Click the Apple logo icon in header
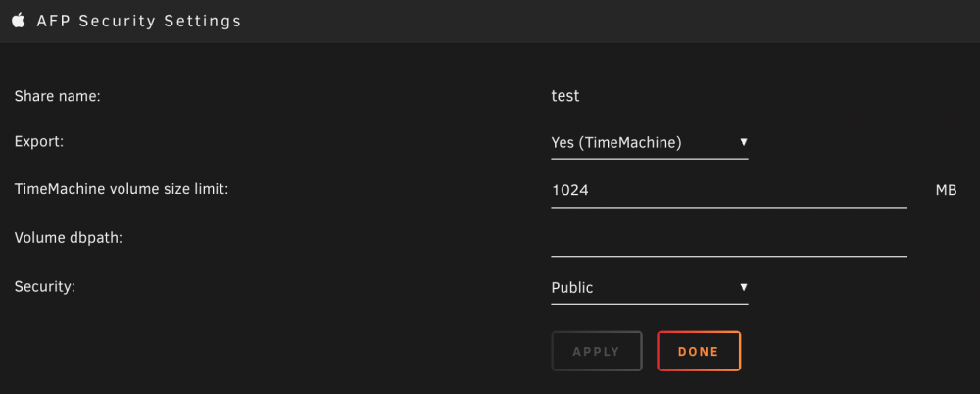Screen dimensions: 980x394 (18, 21)
